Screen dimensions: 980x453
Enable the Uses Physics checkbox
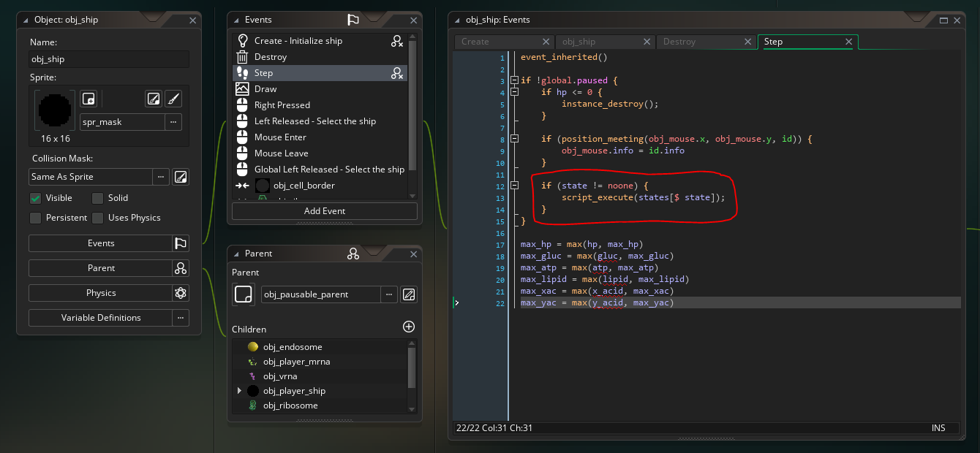tap(97, 218)
